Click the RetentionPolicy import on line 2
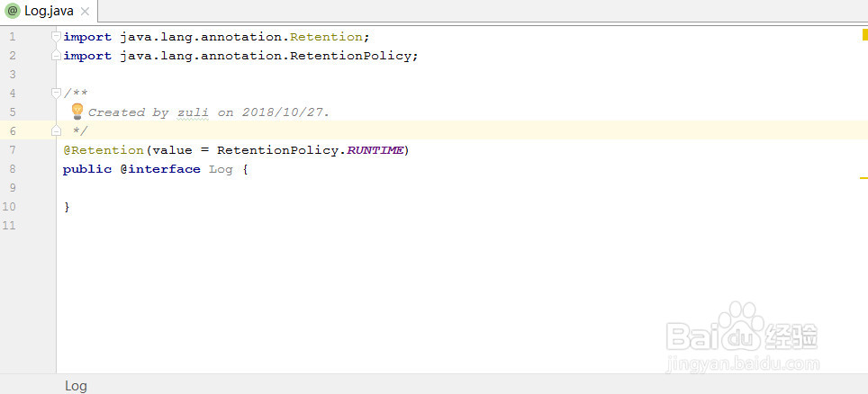The image size is (868, 394). 371,56
